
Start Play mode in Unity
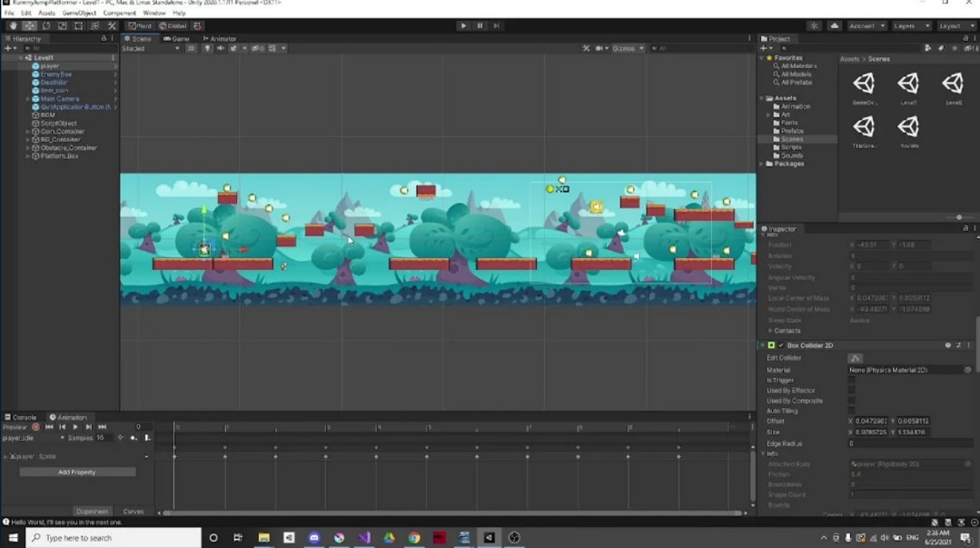pyautogui.click(x=463, y=25)
